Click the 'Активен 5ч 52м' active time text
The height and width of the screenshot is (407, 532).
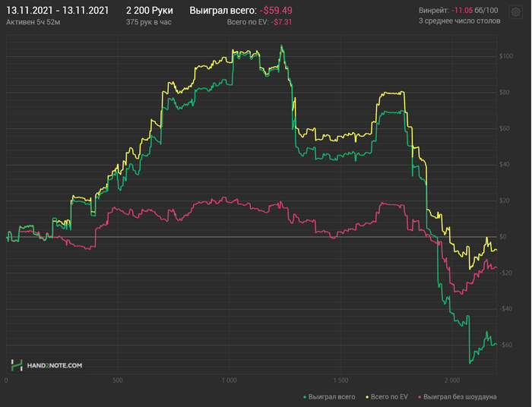pos(33,22)
